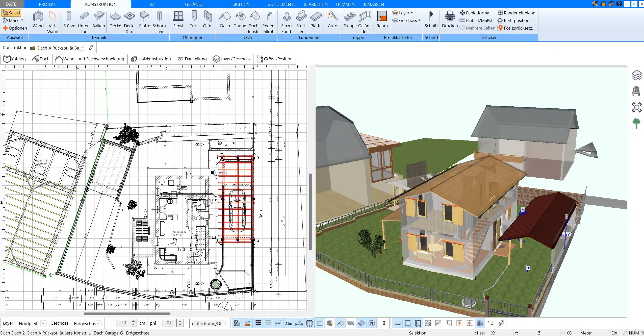644x336 pixels.
Task: Open Wand- und Dachverschneidung settings
Action: [90, 59]
